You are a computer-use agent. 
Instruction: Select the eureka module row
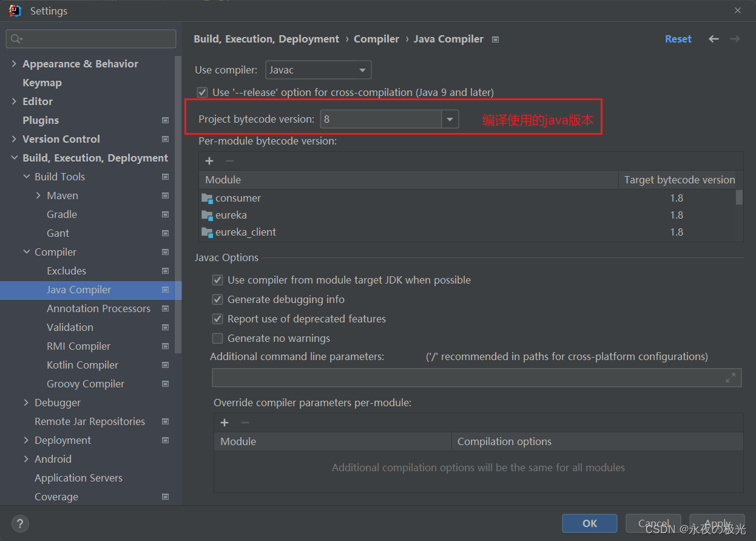pos(467,215)
